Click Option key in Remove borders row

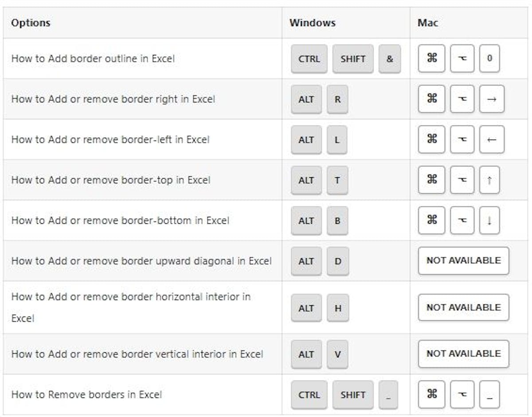pyautogui.click(x=462, y=394)
